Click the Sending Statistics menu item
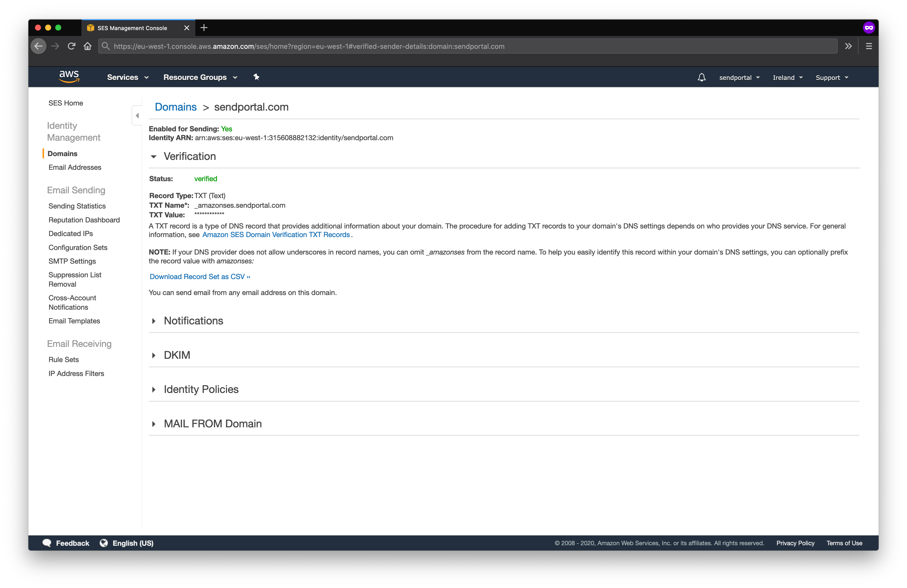907x588 pixels. point(77,206)
